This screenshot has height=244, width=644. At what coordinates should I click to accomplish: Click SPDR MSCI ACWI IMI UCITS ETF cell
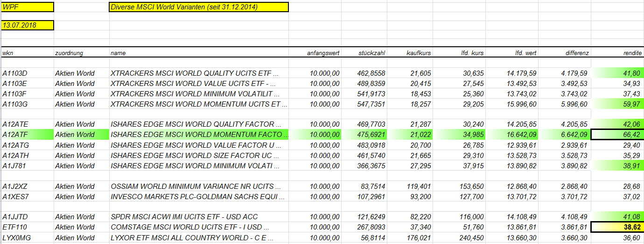click(x=199, y=217)
